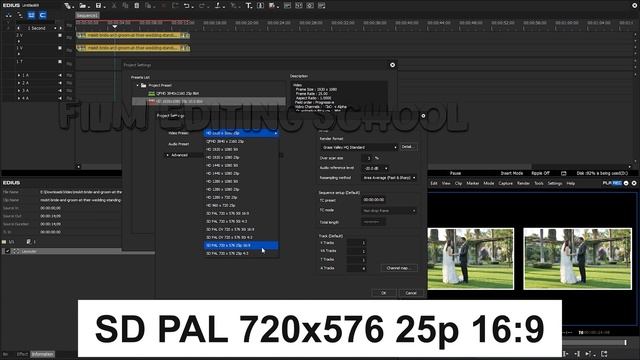Mute the 2 A track speaker icon
This screenshot has width=640, height=360.
tap(60, 83)
